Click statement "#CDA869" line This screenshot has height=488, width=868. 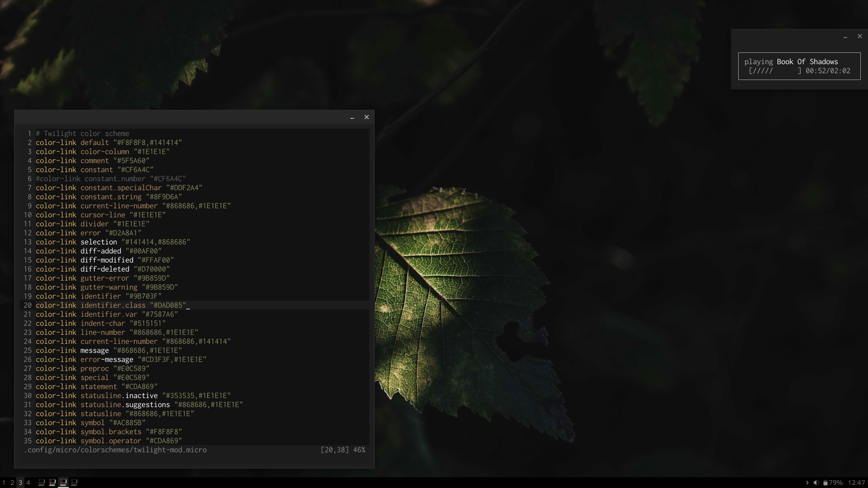(x=97, y=387)
